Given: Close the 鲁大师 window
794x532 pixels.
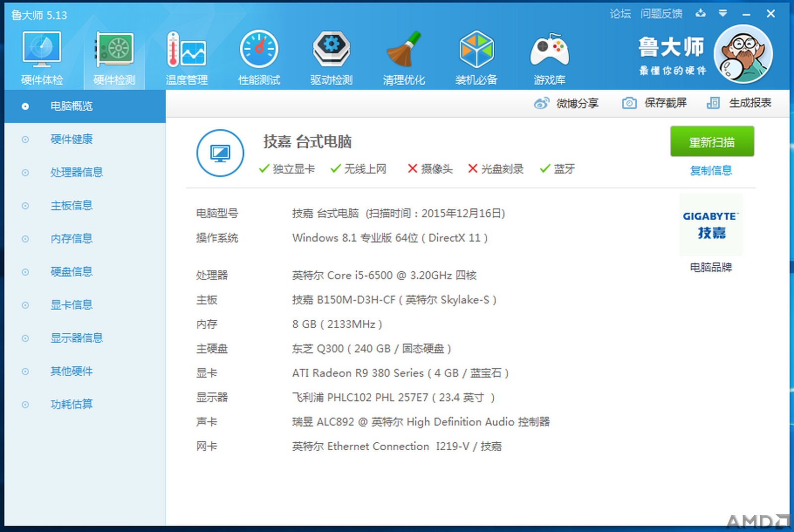Looking at the screenshot, I should tap(771, 14).
